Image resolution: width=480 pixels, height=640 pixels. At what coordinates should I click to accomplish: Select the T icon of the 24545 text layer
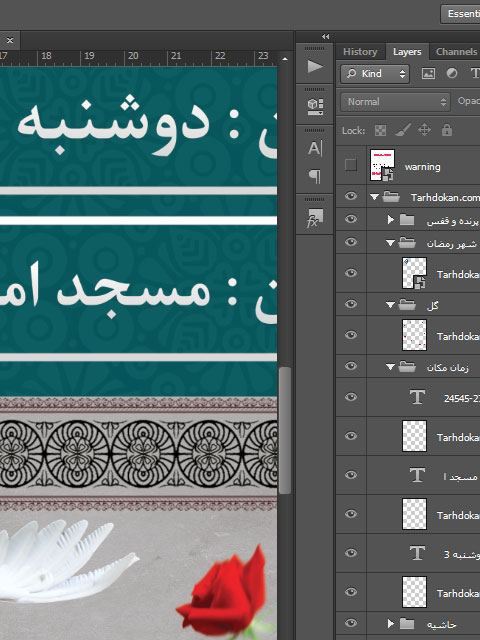417,397
